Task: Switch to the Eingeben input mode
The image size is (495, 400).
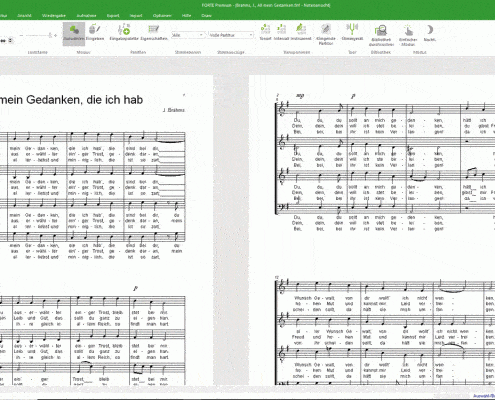Action: (x=95, y=33)
